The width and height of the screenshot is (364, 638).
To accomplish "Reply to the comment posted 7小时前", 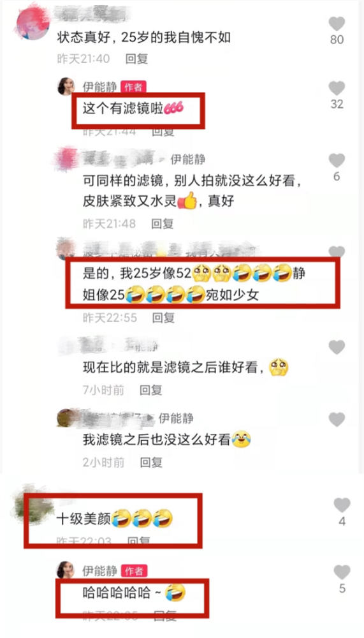I will [x=151, y=390].
